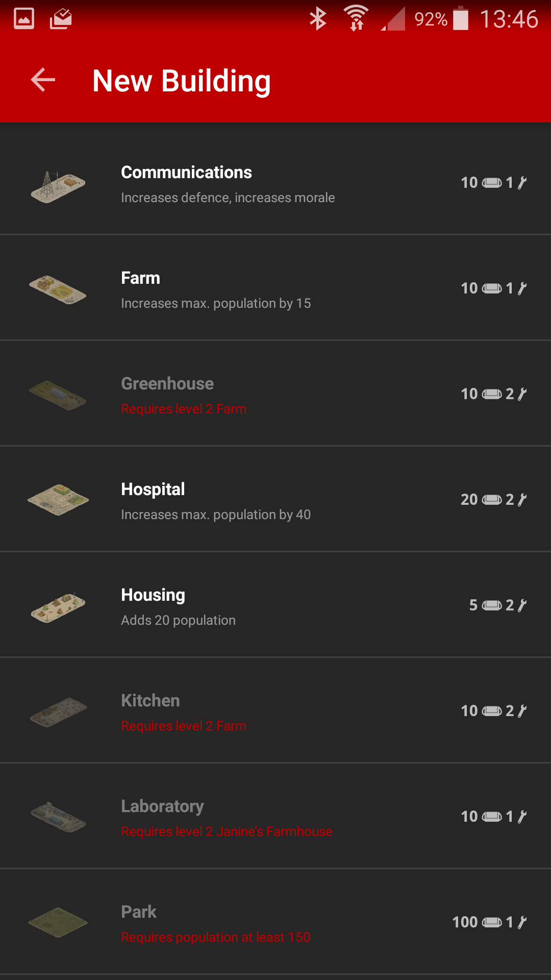Viewport: 551px width, 980px height.
Task: Tap the Greenhouse building icon
Action: click(58, 396)
